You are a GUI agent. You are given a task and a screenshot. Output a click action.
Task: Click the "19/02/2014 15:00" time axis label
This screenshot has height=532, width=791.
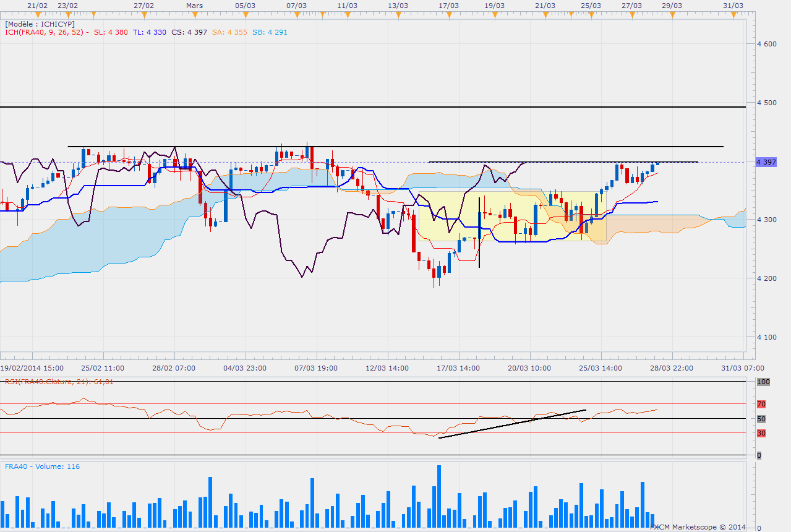click(32, 368)
